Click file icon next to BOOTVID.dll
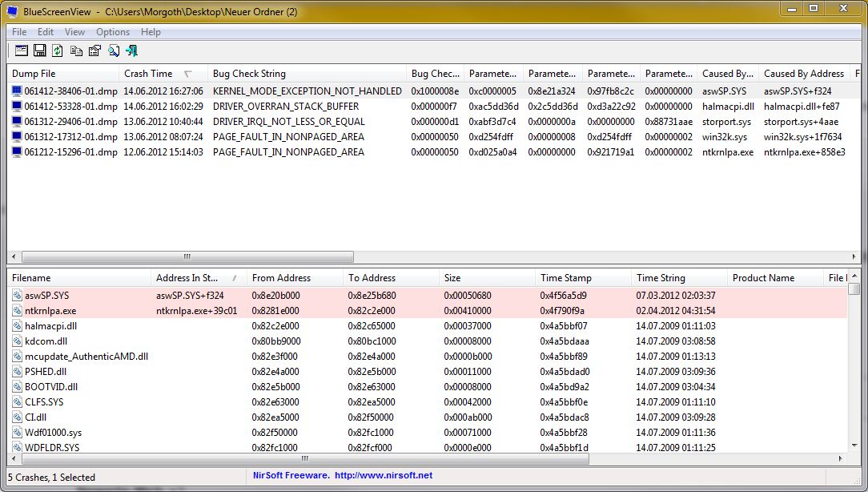 coord(17,387)
